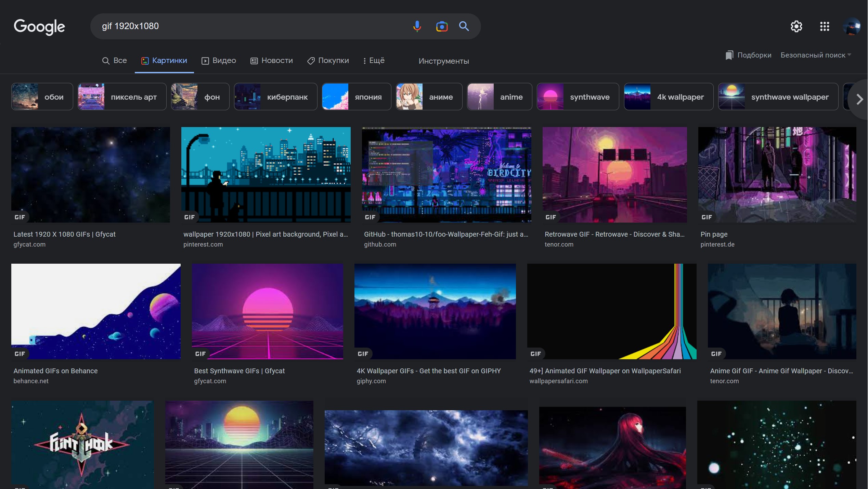Click the magnifying glass search button
Viewport: 868px width, 489px height.
click(x=464, y=26)
